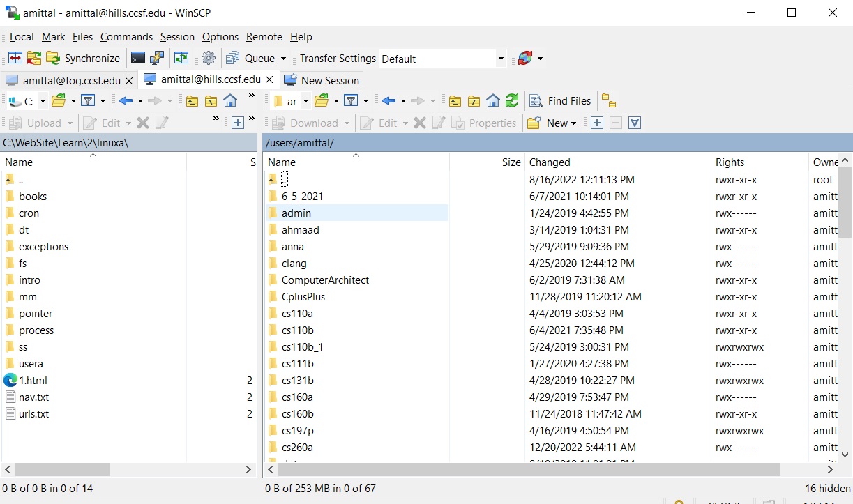This screenshot has width=853, height=504.
Task: Go to remote parent directory
Action: click(455, 101)
